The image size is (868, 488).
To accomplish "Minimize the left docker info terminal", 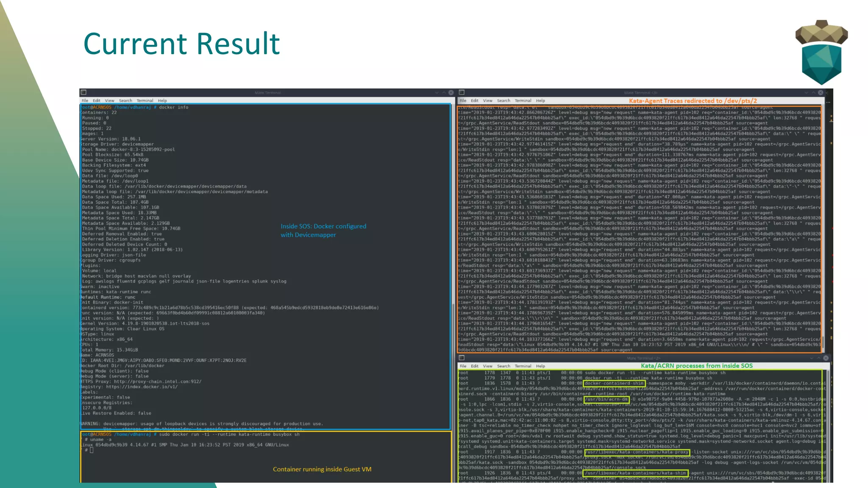I will coord(437,92).
